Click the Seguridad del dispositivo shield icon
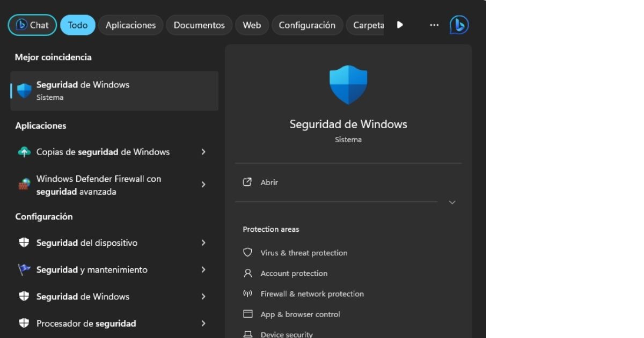644x338 pixels. coord(24,243)
